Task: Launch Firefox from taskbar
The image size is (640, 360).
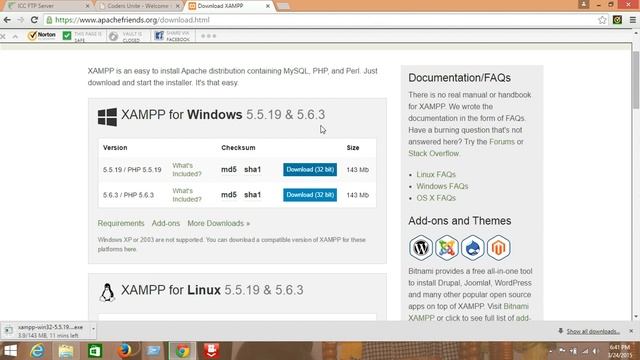Action: click(x=124, y=351)
